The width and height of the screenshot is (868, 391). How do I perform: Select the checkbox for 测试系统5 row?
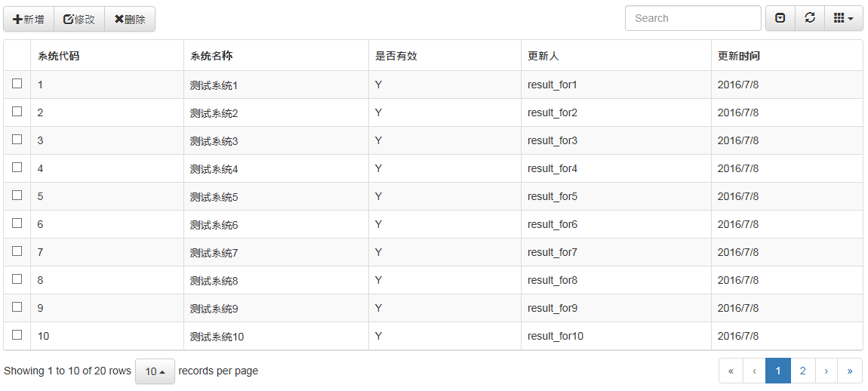point(17,195)
